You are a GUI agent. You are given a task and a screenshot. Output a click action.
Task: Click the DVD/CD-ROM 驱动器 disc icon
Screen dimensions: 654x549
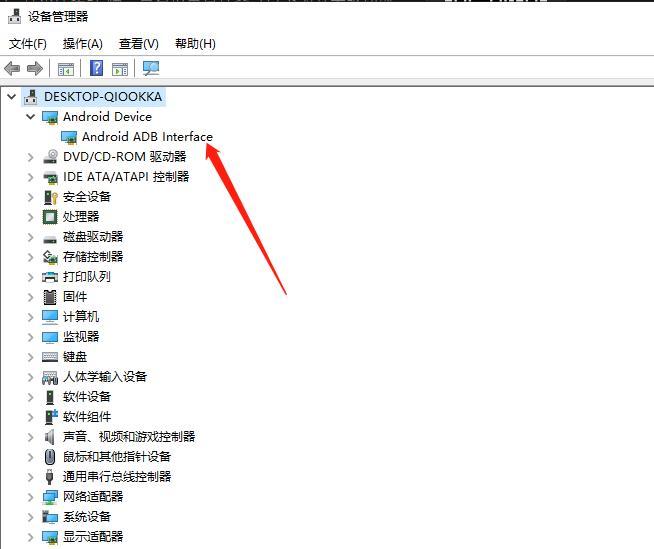tap(50, 156)
